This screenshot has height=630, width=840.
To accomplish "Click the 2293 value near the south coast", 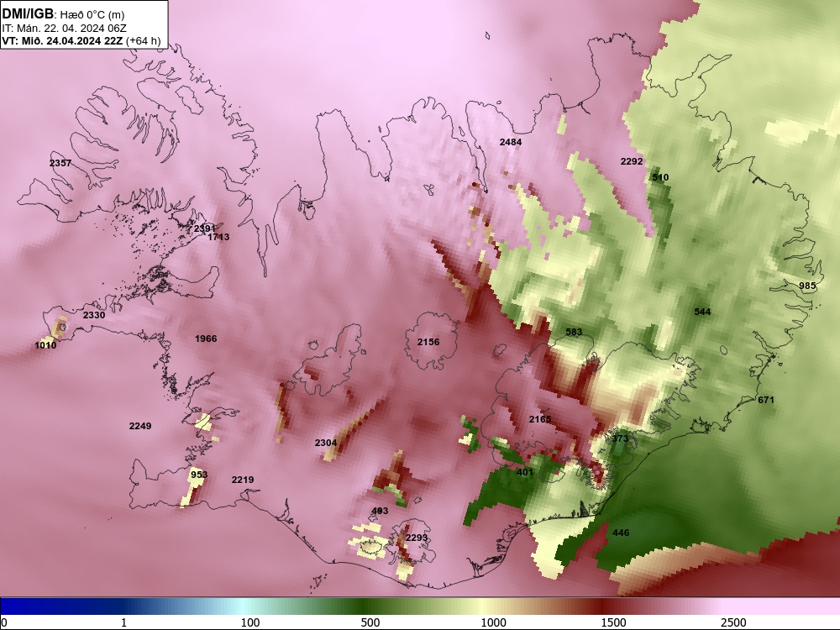I will pos(417,538).
